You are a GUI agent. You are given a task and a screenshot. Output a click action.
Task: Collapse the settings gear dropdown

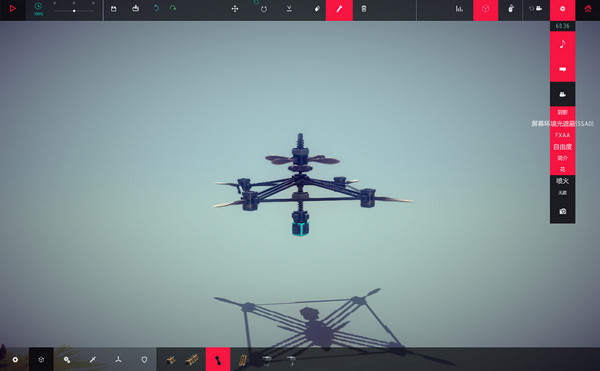562,9
